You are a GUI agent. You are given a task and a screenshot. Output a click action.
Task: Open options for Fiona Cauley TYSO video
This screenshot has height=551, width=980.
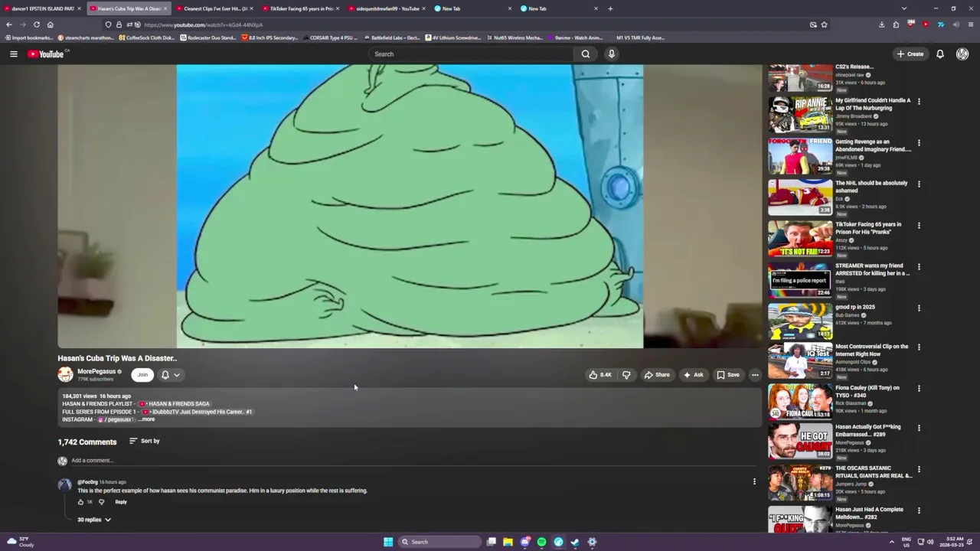tap(919, 389)
